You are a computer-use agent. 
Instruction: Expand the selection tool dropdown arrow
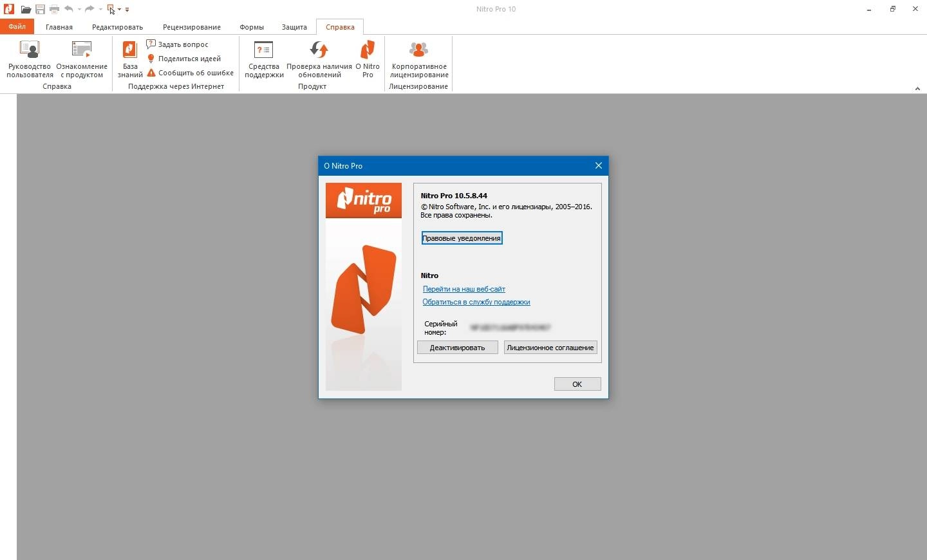point(120,10)
